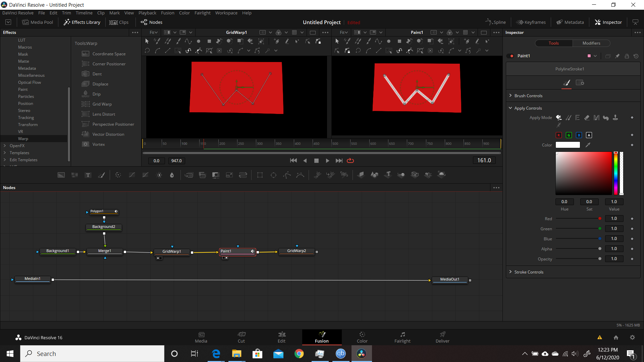Viewport: 644px width, 362px height.
Task: Add a Brightness Contrast node from toolbar
Action: click(x=159, y=175)
